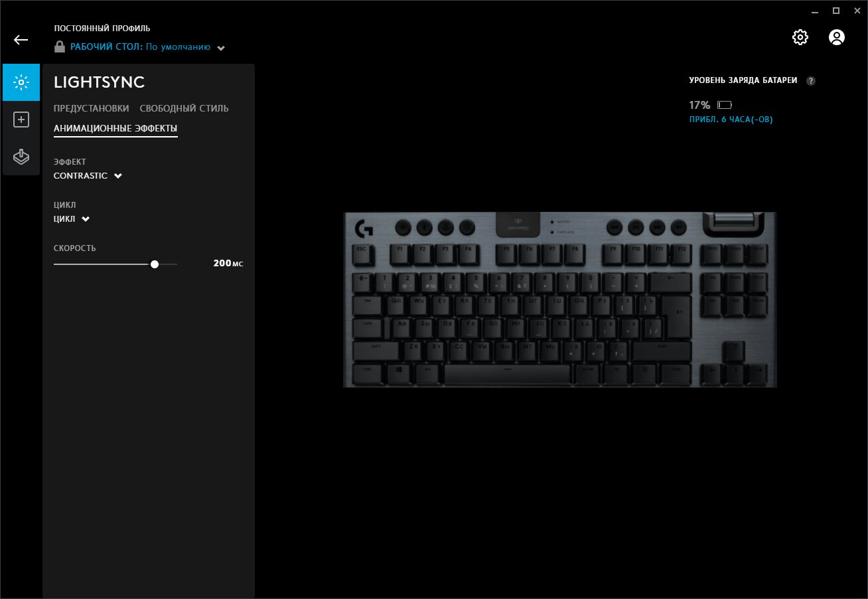Click the ESC key on the keyboard image

(x=362, y=254)
